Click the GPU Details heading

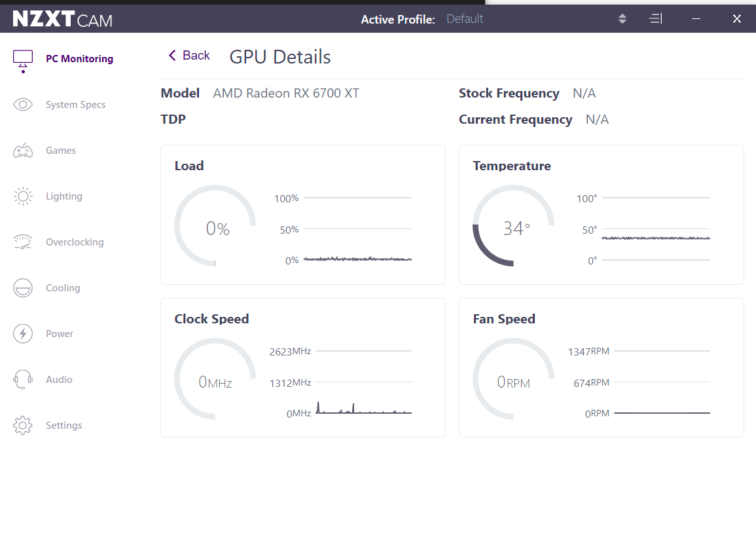[280, 57]
